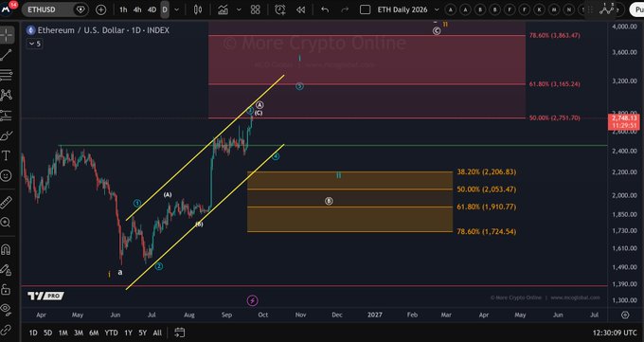Open the Fibonacci retracement tools
Image resolution: width=644 pixels, height=342 pixels.
tap(7, 75)
